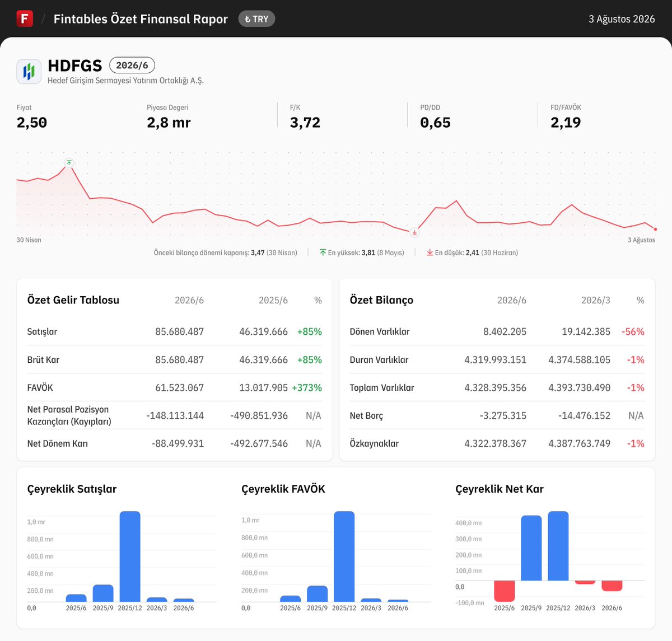Click Dönen Varlıklar value 8.402.205
The height and width of the screenshot is (641, 672).
pyautogui.click(x=505, y=331)
